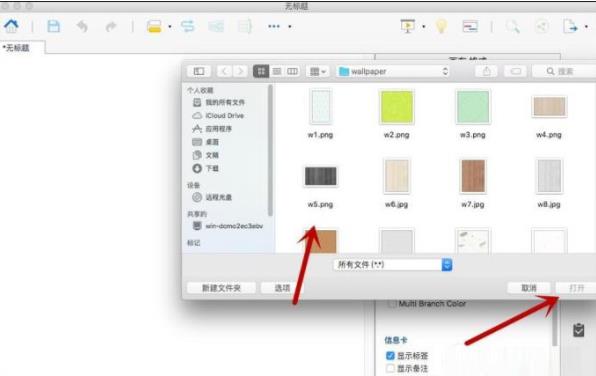Check the 显示备注 checkbox
596x376 pixels.
tap(390, 368)
